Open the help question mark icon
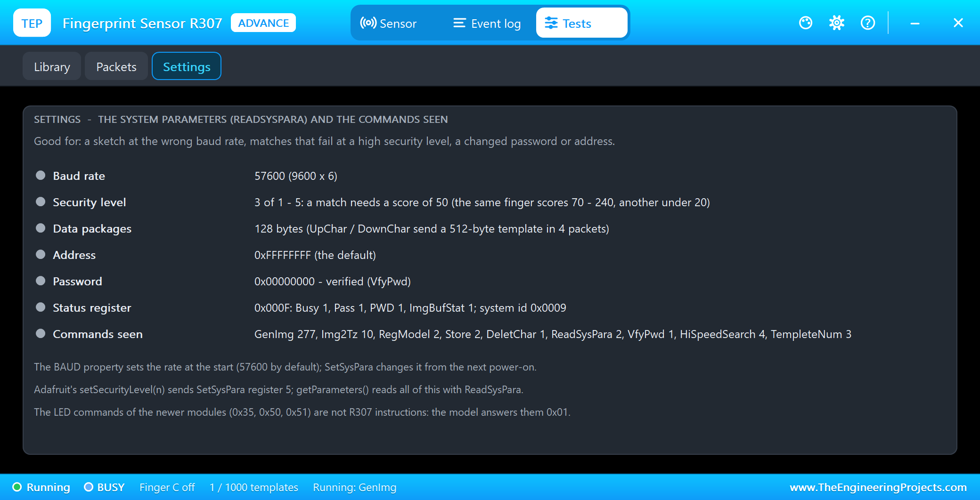Viewport: 980px width, 500px height. click(868, 23)
